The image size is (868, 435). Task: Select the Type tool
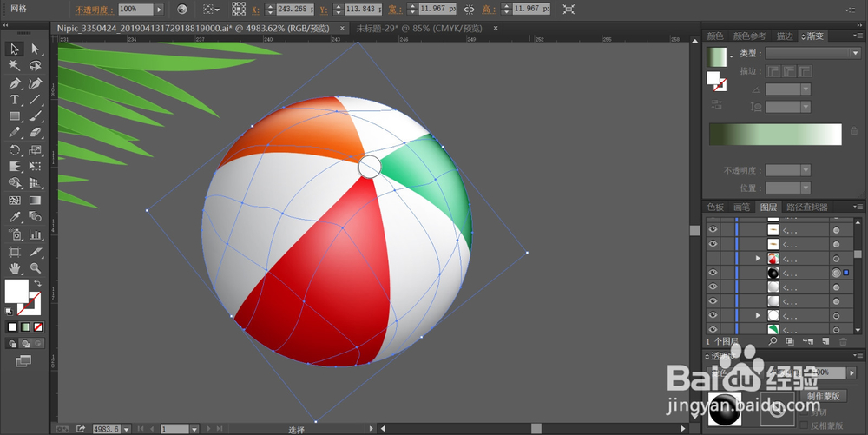[x=15, y=100]
